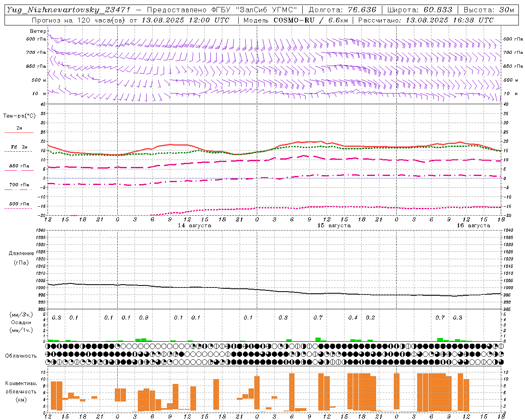This screenshot has height=420, width=525.
Task: Click the (мм/1ч.) precipitation unit label
Action: [x=21, y=330]
